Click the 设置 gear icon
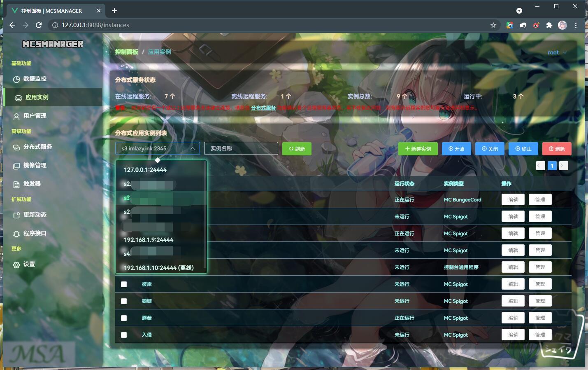This screenshot has width=588, height=370. tap(16, 265)
